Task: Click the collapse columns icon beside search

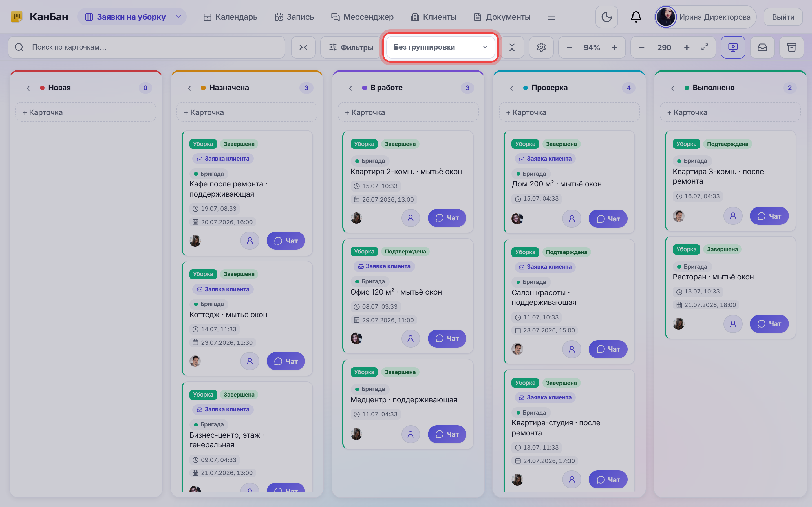Action: [303, 47]
